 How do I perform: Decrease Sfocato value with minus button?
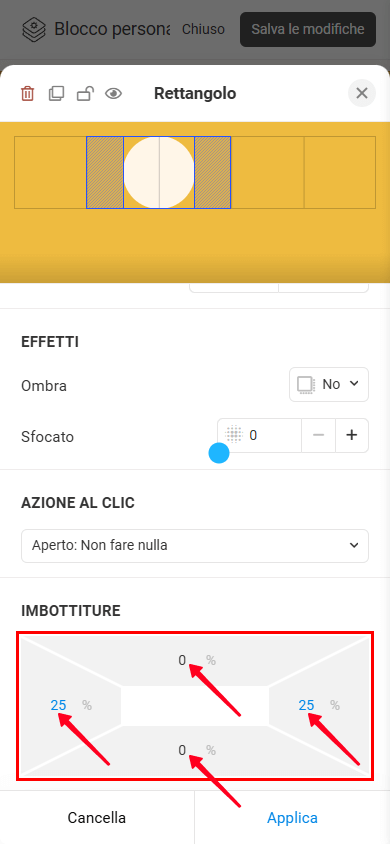(x=318, y=435)
